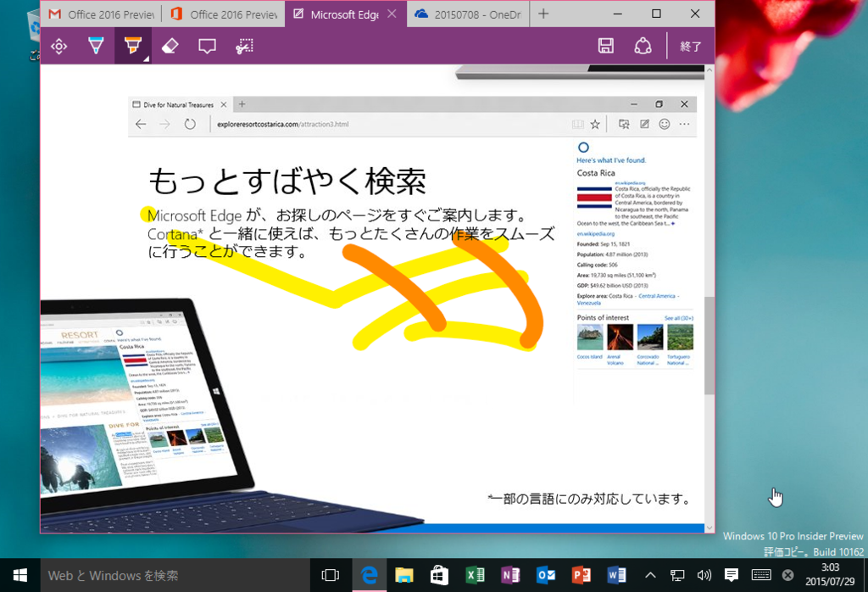The image size is (868, 592).
Task: Switch to the Office-logo Office 2016 Preview tab
Action: coord(224,14)
